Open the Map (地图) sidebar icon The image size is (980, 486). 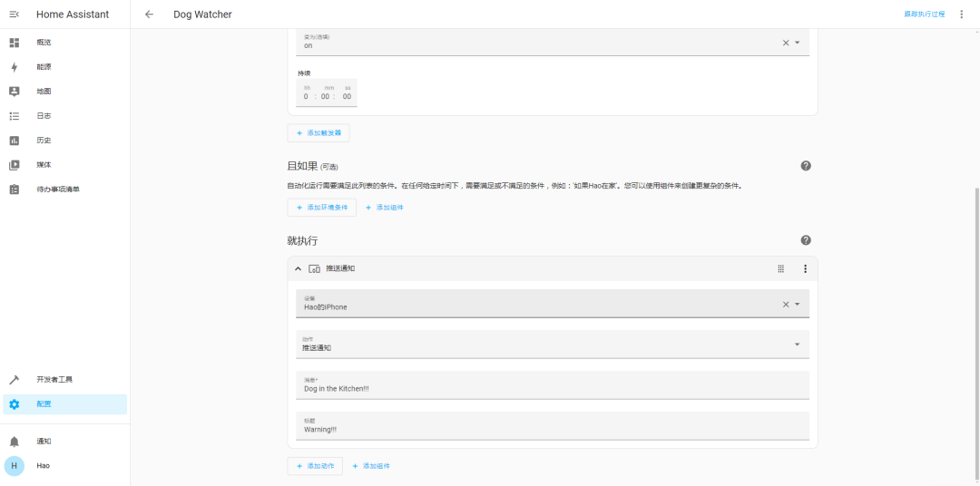click(15, 92)
